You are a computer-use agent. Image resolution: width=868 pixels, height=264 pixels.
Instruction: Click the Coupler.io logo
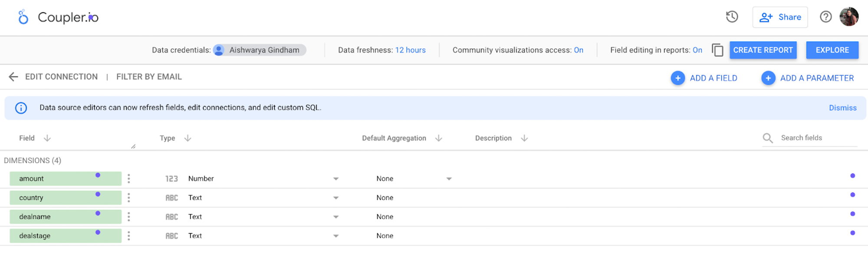pos(58,17)
